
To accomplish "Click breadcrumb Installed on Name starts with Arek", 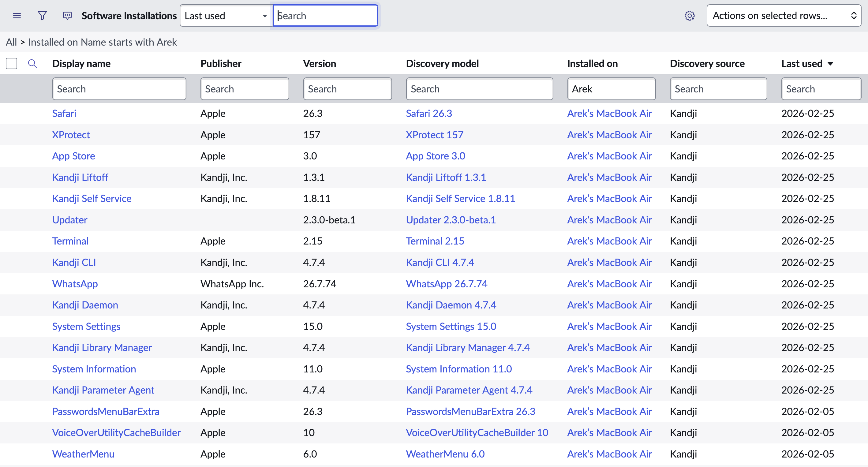I will 103,42.
